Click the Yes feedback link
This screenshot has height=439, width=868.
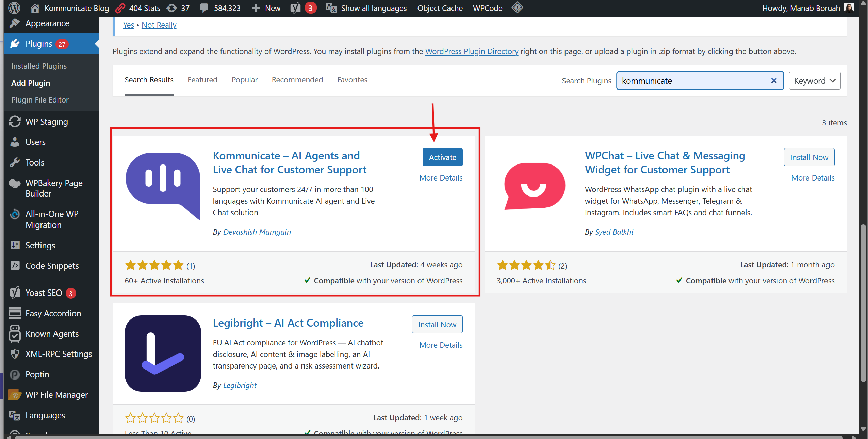pyautogui.click(x=129, y=25)
